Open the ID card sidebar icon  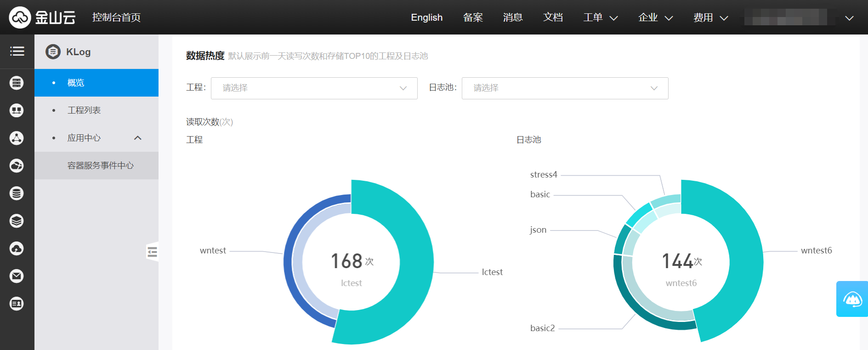pyautogui.click(x=17, y=304)
